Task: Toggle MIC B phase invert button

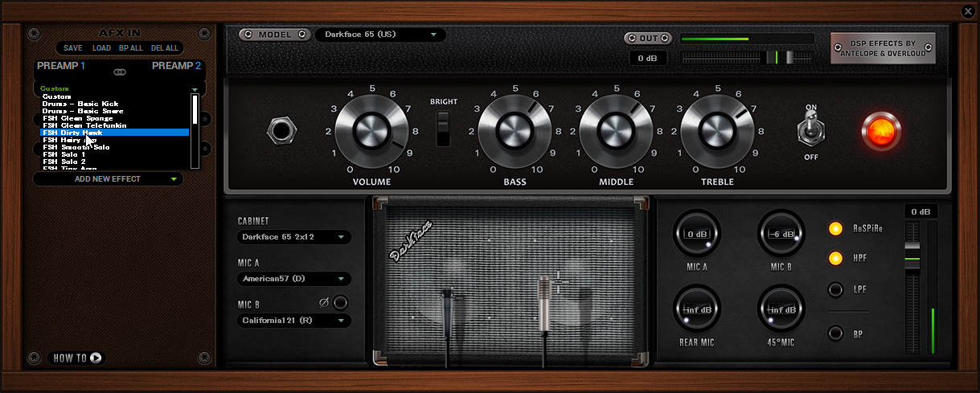Action: 341,303
